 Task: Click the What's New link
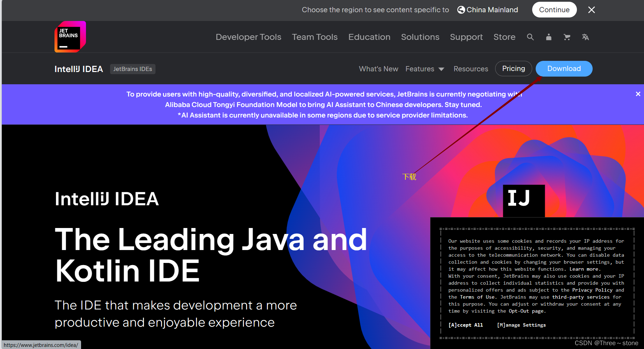(x=378, y=69)
